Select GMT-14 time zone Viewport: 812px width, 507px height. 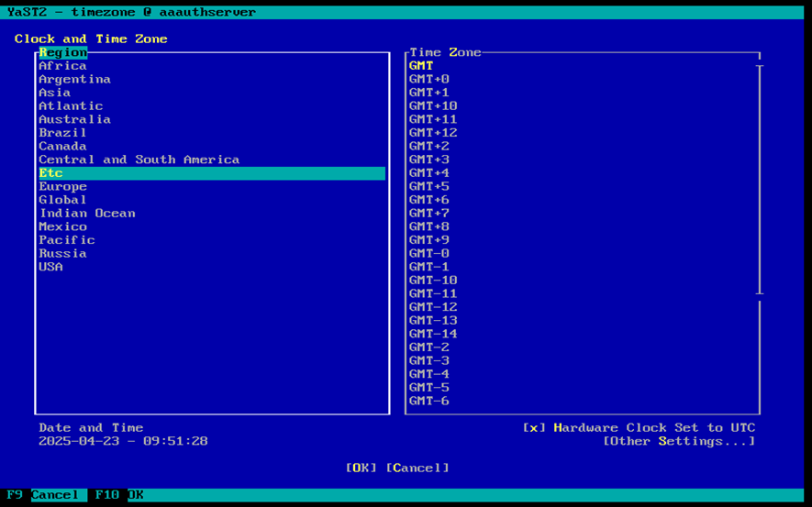click(x=433, y=335)
